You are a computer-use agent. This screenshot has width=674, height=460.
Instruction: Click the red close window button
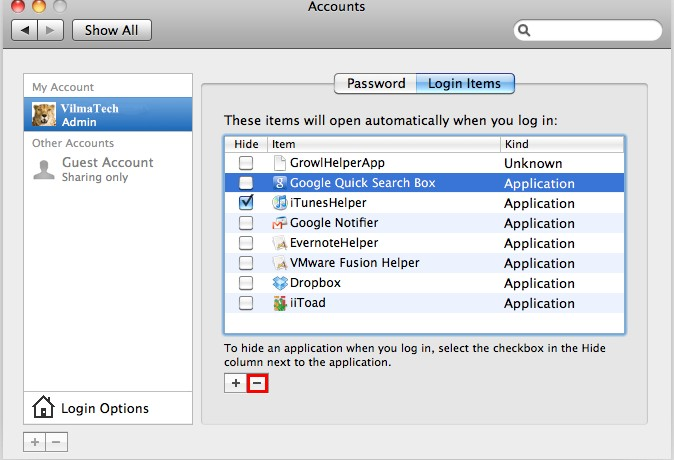coord(18,5)
